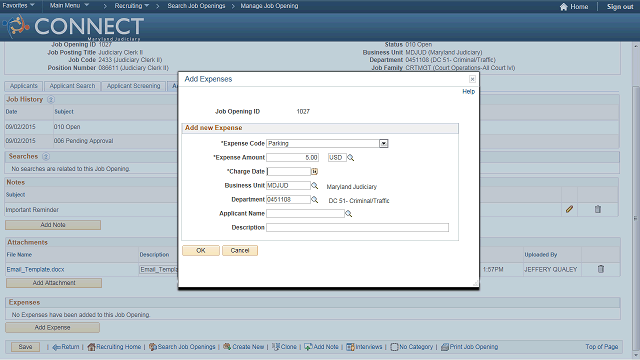The width and height of the screenshot is (640, 360).
Task: Click the Home icon in the top bar
Action: click(564, 7)
